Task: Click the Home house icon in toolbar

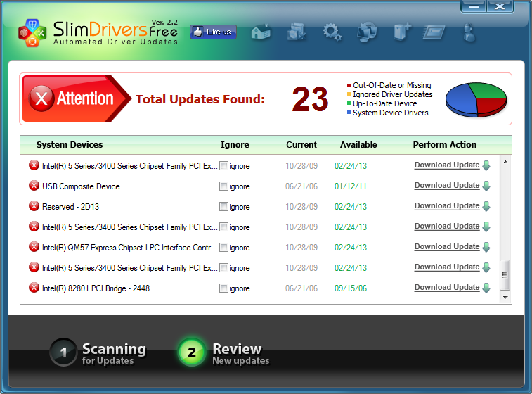Action: pos(261,32)
